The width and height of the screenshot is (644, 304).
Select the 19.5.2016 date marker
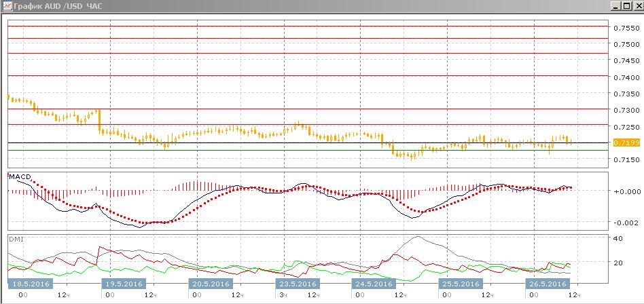pos(122,284)
